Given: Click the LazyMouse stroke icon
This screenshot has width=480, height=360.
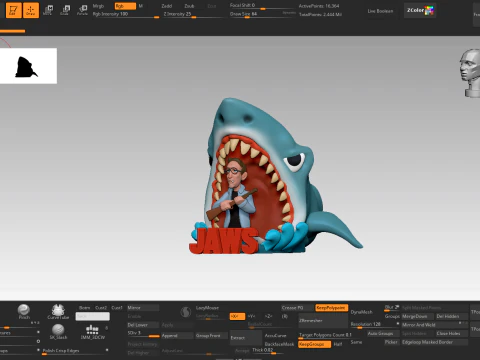Looking at the screenshot, I should click(186, 312).
